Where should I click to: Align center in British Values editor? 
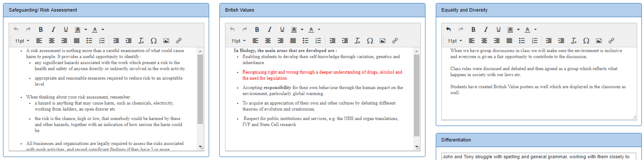pyautogui.click(x=268, y=41)
